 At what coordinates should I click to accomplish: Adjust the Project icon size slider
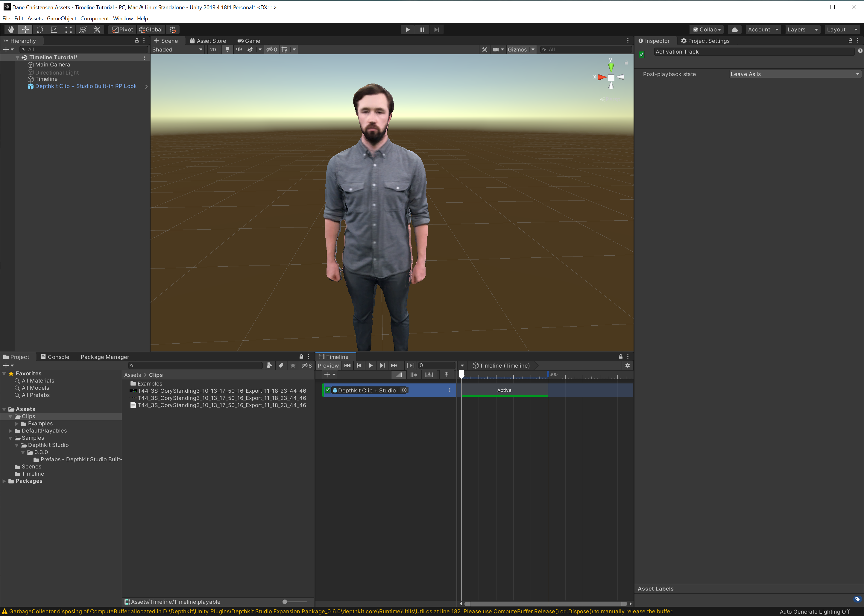pos(285,602)
